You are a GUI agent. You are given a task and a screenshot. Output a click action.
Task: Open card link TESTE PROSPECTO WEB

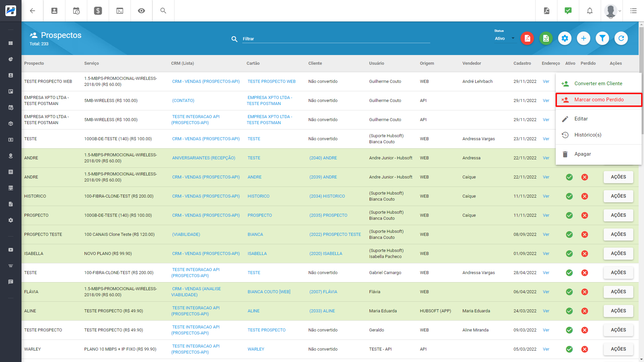pyautogui.click(x=271, y=82)
